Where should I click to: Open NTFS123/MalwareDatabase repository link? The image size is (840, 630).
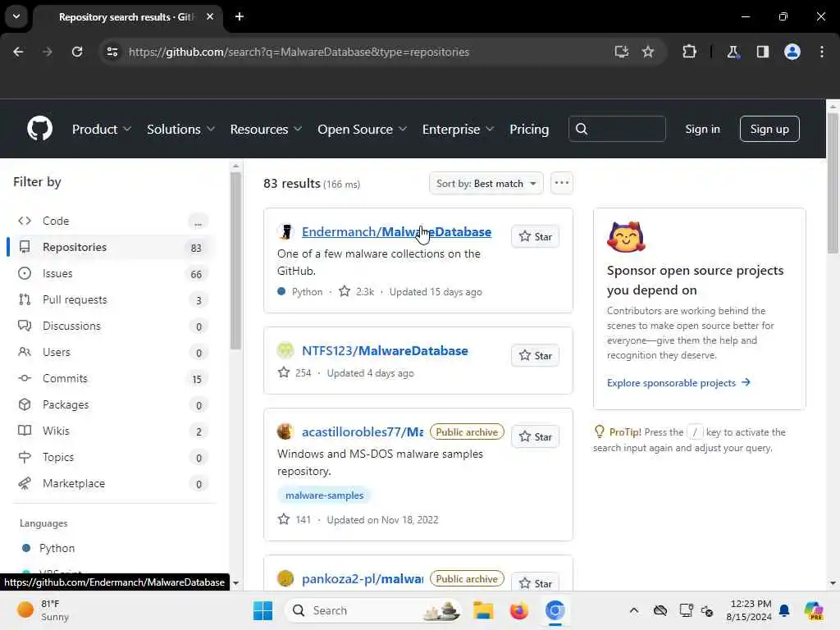[385, 350]
